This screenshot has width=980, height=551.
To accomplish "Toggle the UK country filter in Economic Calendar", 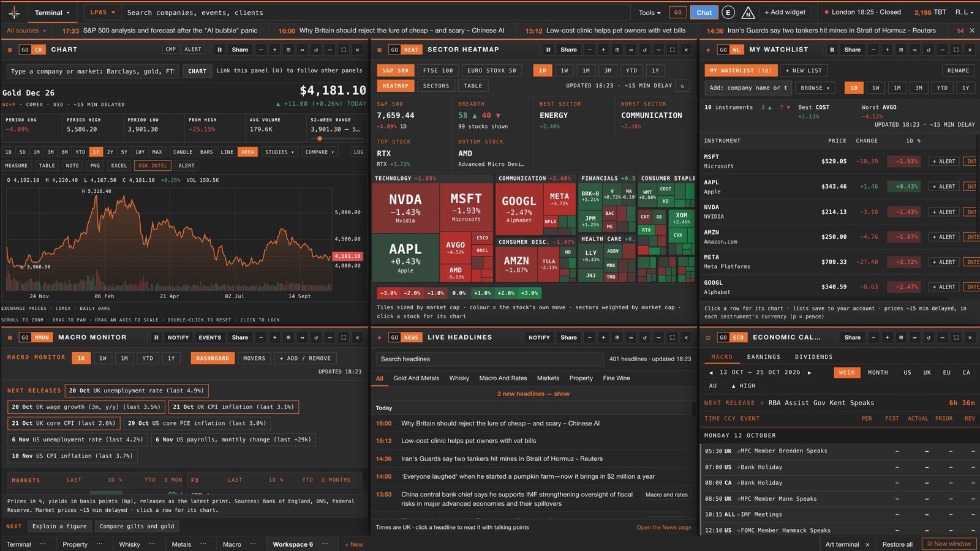I will click(927, 372).
